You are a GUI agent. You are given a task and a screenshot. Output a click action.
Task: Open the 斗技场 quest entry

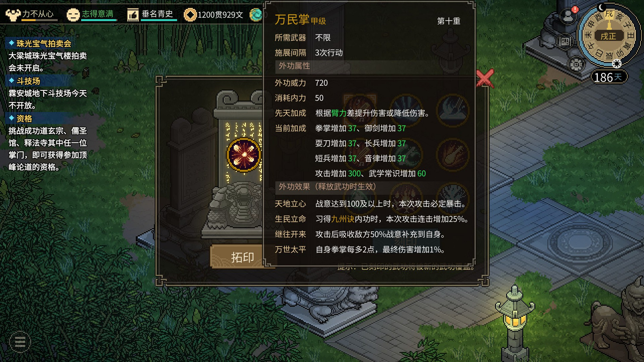click(28, 81)
